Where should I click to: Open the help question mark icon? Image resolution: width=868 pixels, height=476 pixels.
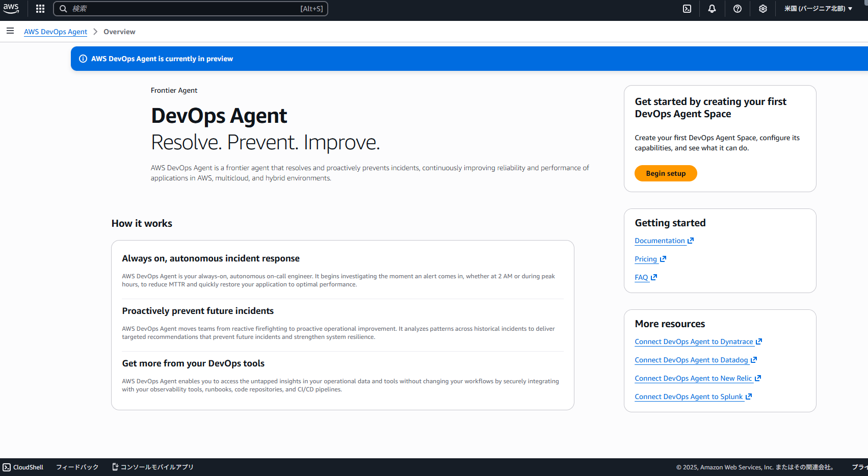[x=737, y=9]
